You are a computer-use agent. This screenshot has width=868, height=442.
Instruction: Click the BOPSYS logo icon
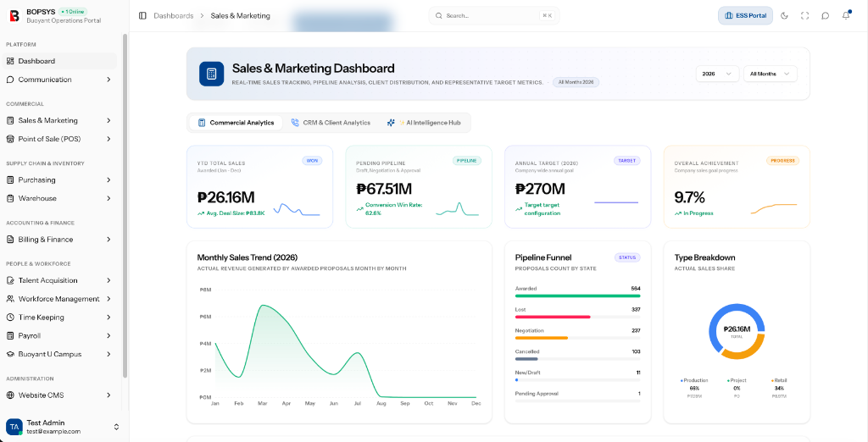pyautogui.click(x=15, y=15)
